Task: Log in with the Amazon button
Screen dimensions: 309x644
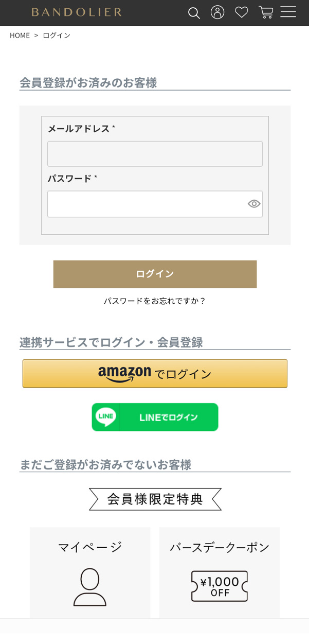Action: [155, 374]
